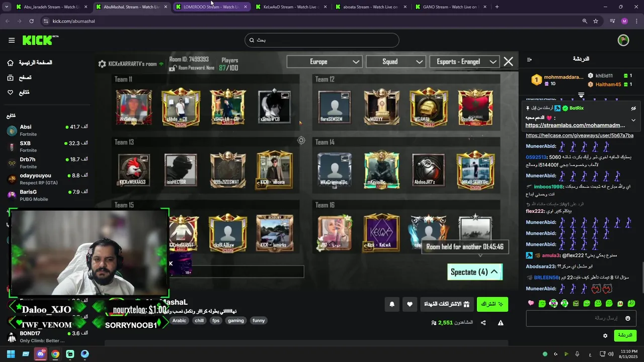This screenshot has width=644, height=362.
Task: Open Windows Start menu
Action: coord(11,354)
